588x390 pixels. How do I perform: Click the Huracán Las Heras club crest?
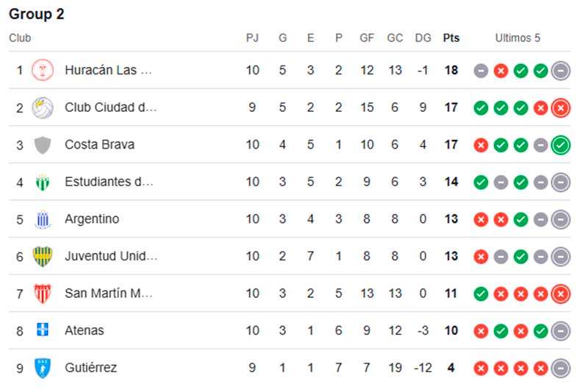tap(43, 70)
